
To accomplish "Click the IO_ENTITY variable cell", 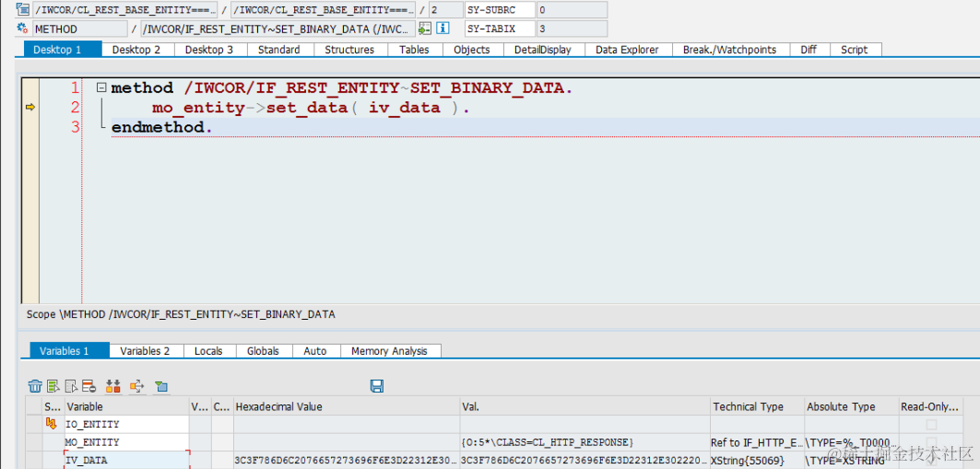I will [127, 425].
